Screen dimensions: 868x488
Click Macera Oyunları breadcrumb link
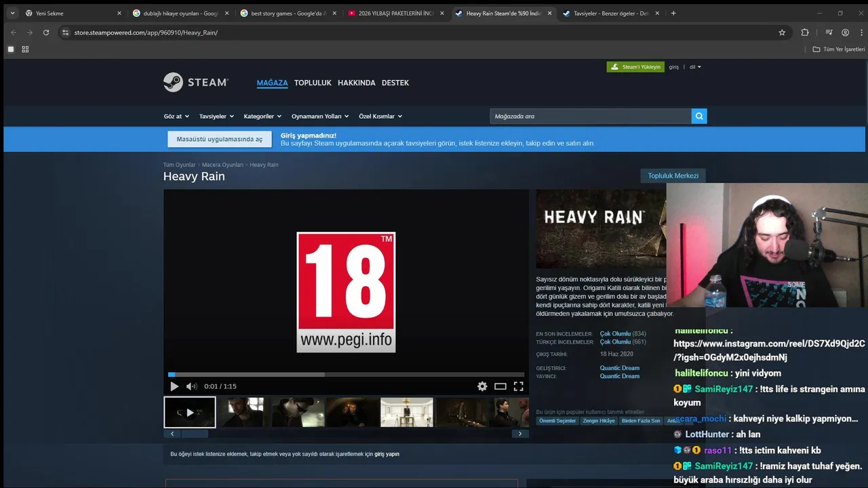point(222,165)
